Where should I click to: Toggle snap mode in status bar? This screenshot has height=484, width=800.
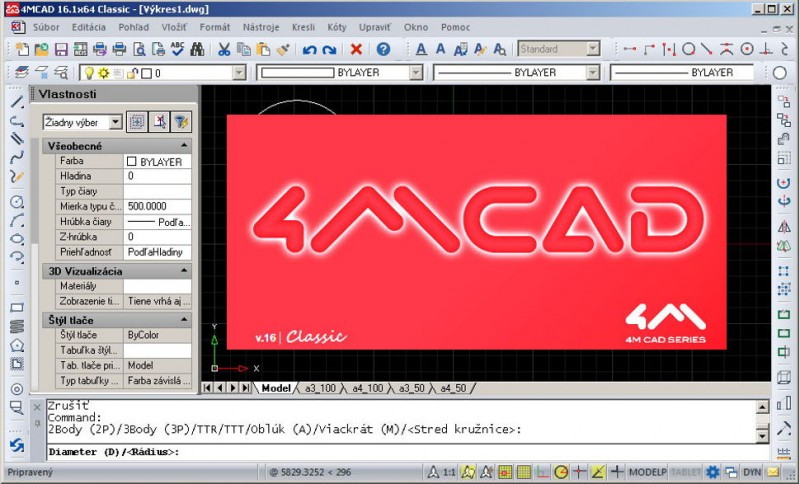pyautogui.click(x=505, y=472)
